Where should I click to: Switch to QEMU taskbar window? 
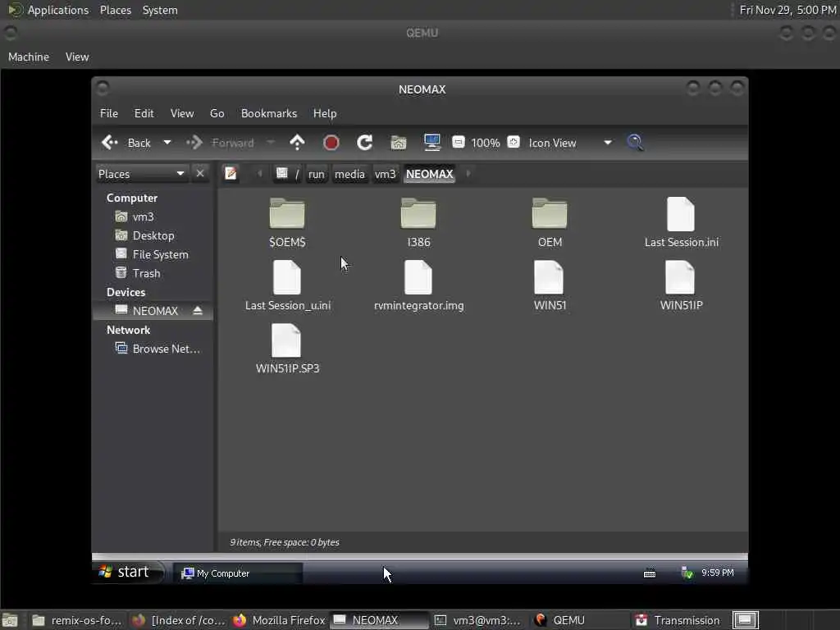pos(580,620)
